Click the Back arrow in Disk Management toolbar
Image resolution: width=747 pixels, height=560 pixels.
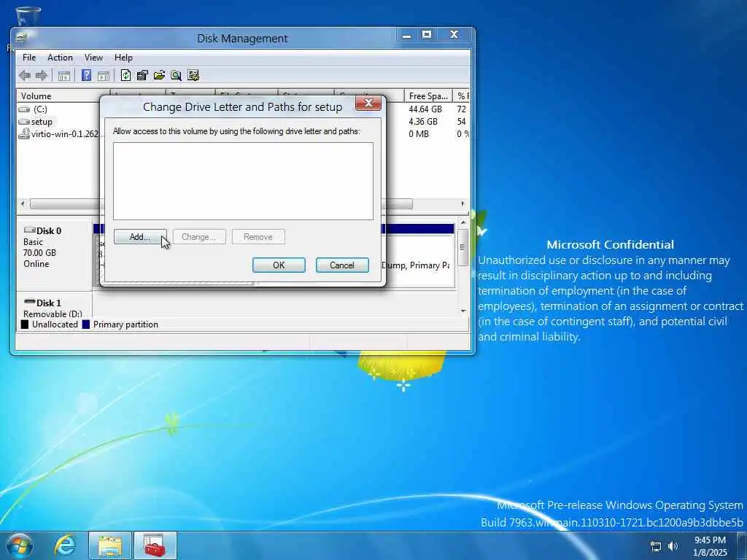[25, 75]
